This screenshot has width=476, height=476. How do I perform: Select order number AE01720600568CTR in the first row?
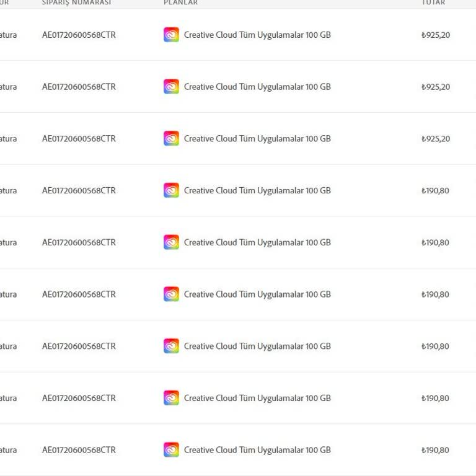click(x=79, y=35)
